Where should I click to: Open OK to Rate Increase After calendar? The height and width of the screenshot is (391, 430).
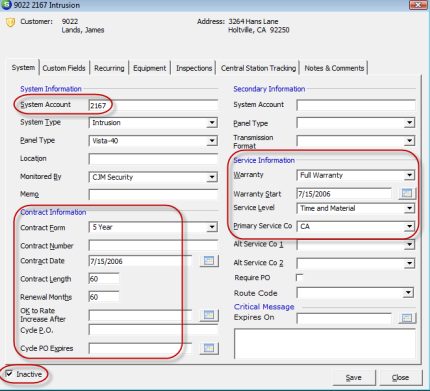[209, 315]
